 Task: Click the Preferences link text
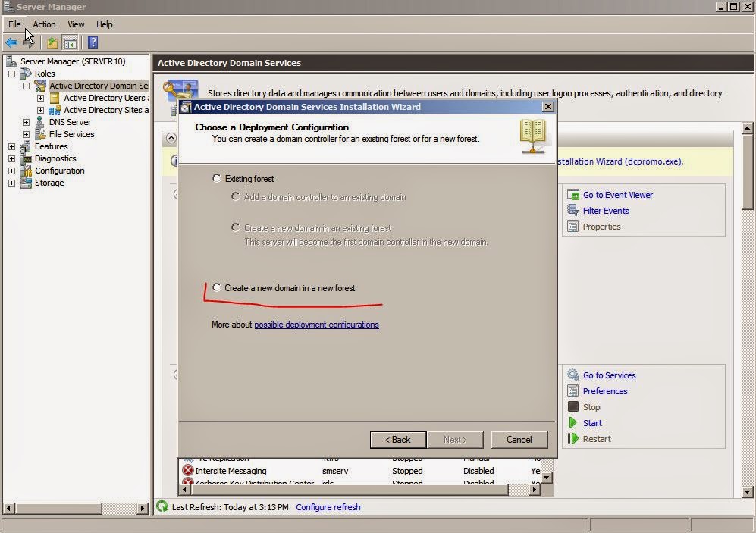click(605, 390)
